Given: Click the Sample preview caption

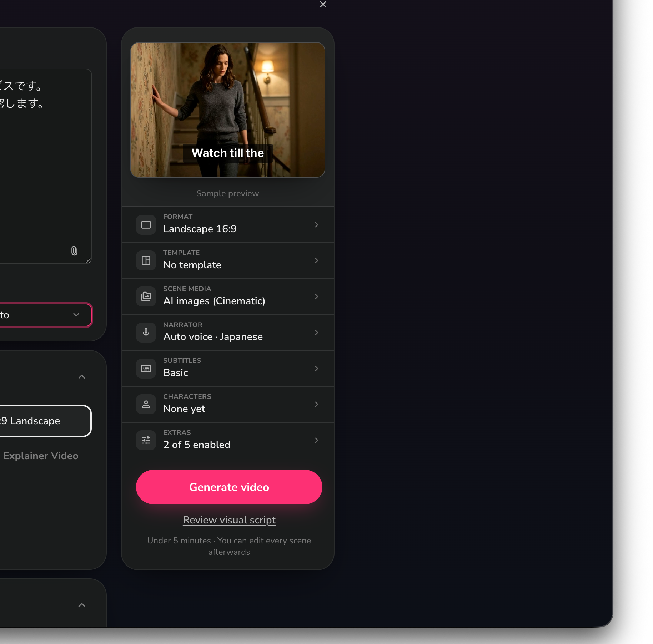Looking at the screenshot, I should tap(228, 193).
